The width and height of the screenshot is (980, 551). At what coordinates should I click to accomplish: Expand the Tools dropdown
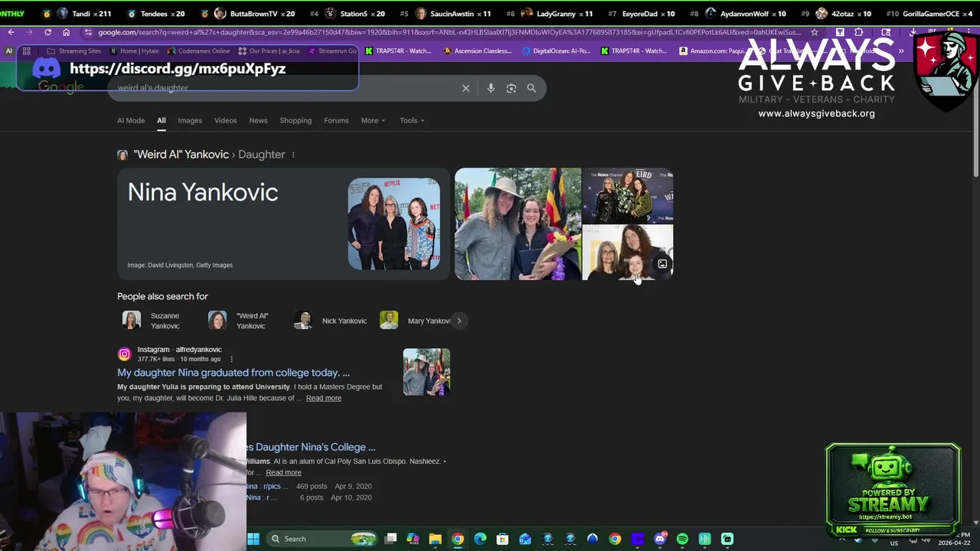point(412,120)
